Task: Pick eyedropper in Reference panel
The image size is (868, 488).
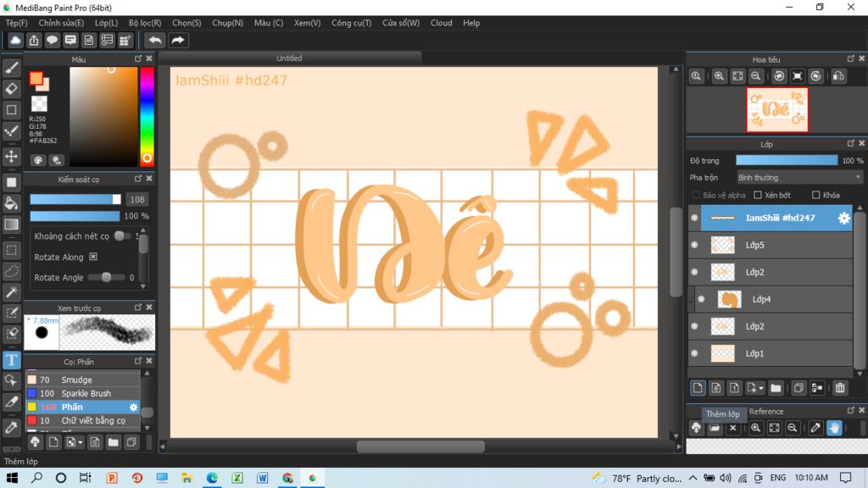Action: pyautogui.click(x=815, y=428)
